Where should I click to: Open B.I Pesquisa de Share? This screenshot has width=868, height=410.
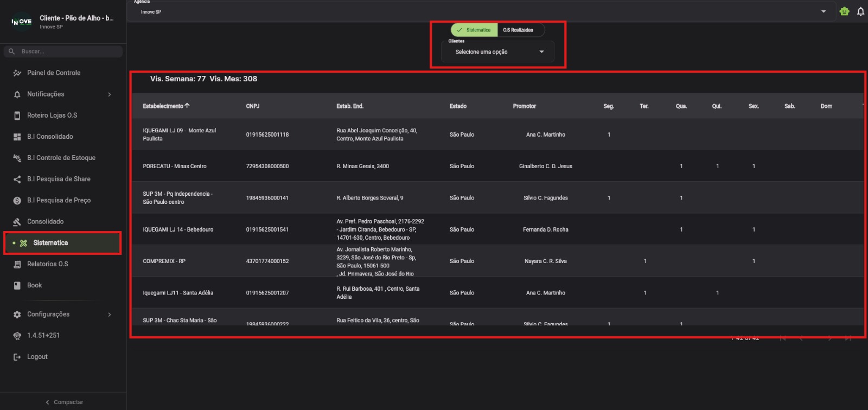59,179
